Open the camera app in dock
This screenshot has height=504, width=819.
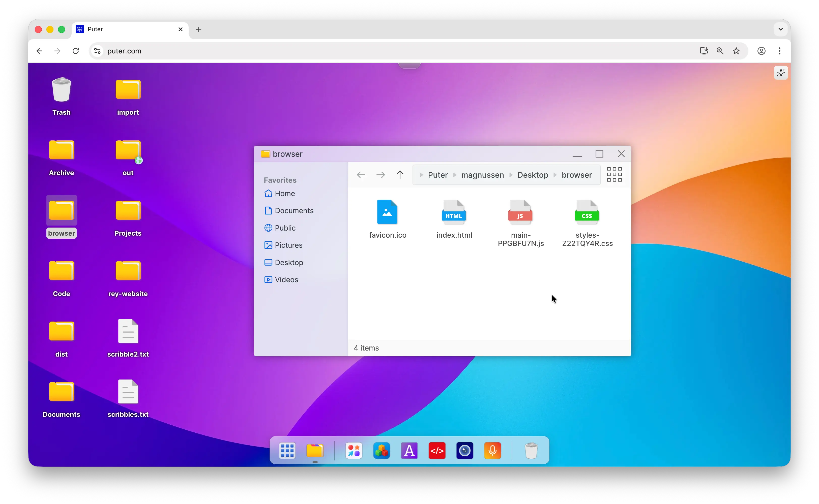tap(464, 451)
